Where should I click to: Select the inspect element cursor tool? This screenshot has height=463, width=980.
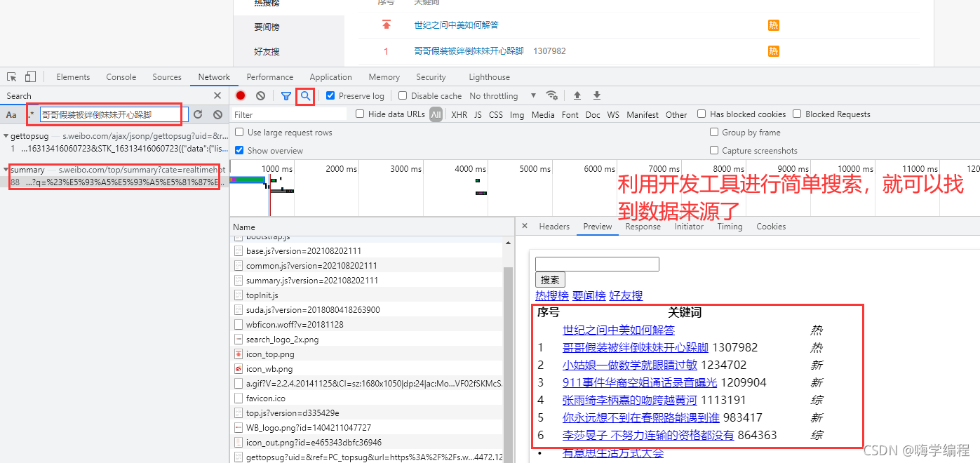point(11,77)
